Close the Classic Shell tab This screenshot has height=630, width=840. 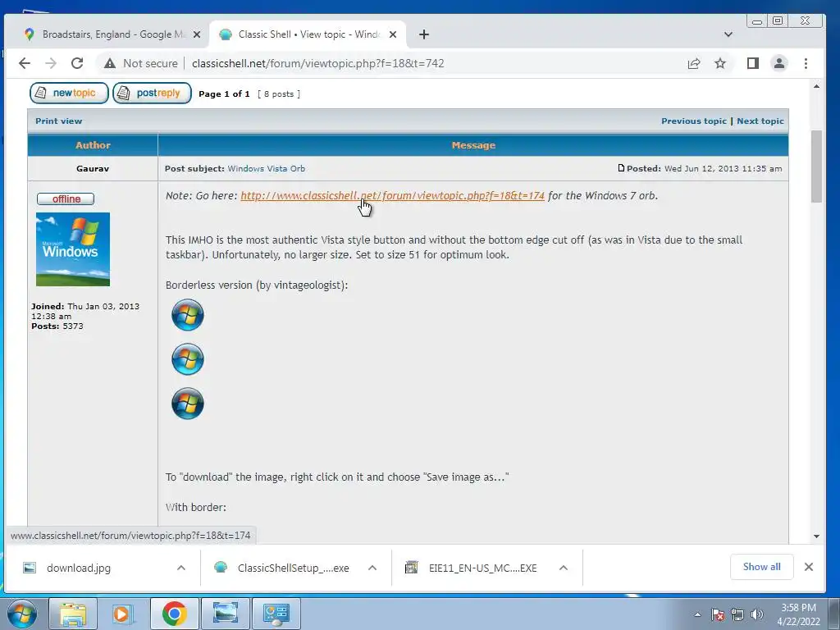point(393,34)
